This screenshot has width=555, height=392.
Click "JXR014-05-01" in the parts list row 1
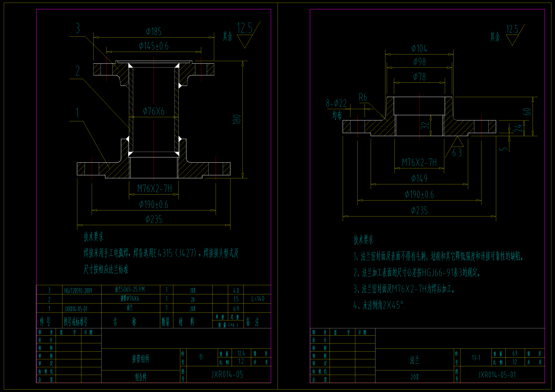point(76,309)
